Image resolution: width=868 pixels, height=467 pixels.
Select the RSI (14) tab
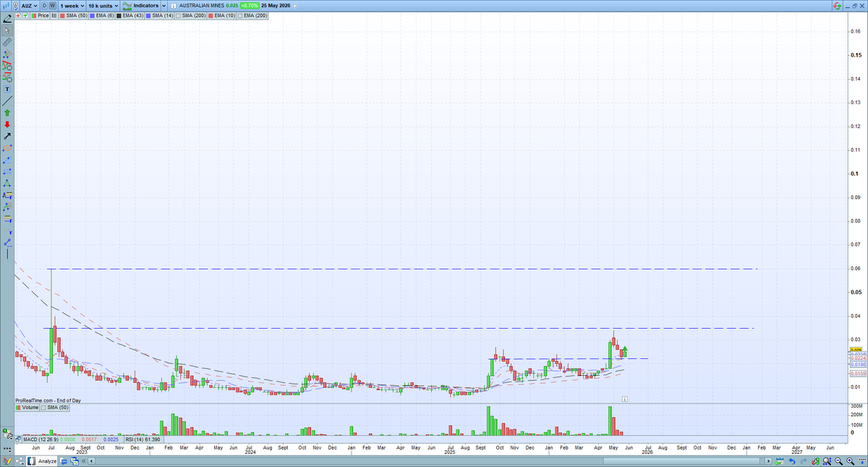142,439
